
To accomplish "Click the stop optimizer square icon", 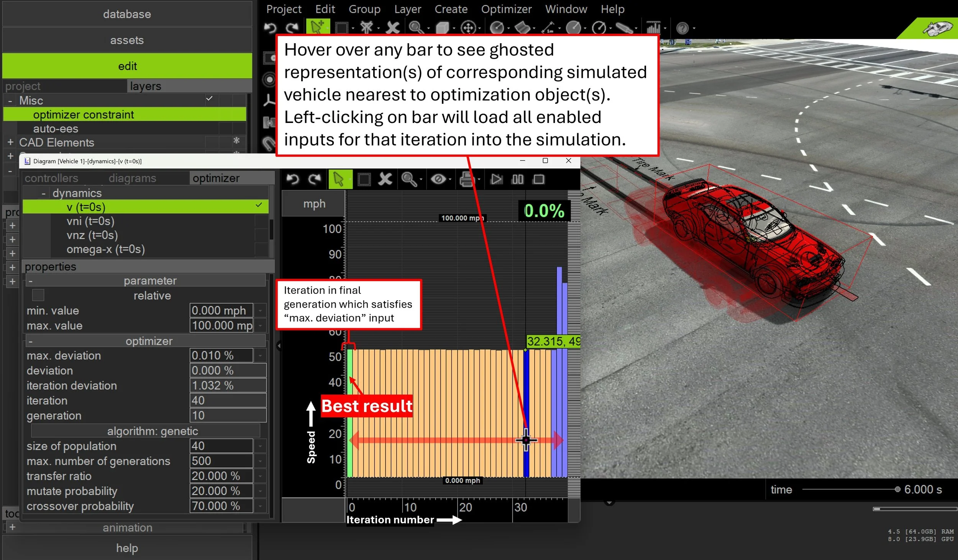I will 538,179.
